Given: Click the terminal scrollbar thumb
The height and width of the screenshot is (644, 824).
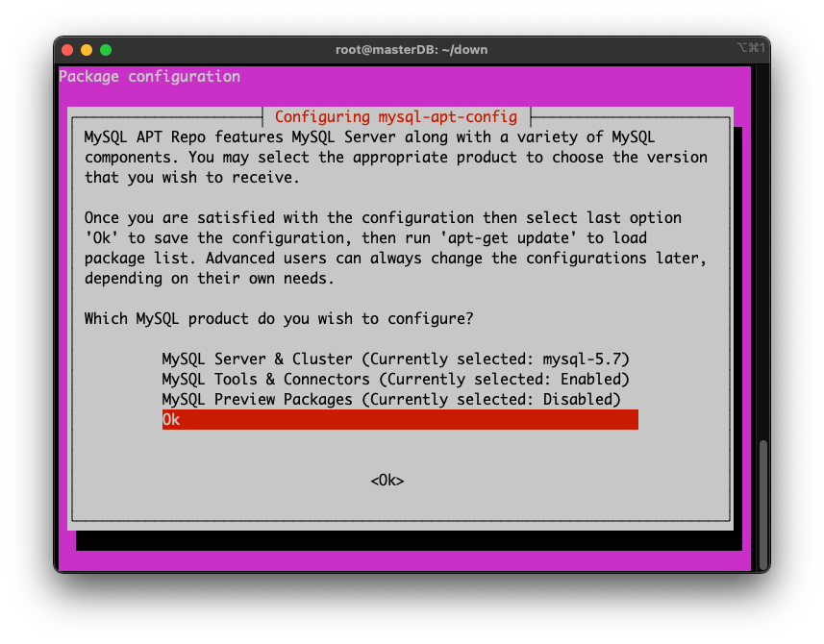Looking at the screenshot, I should (x=763, y=506).
